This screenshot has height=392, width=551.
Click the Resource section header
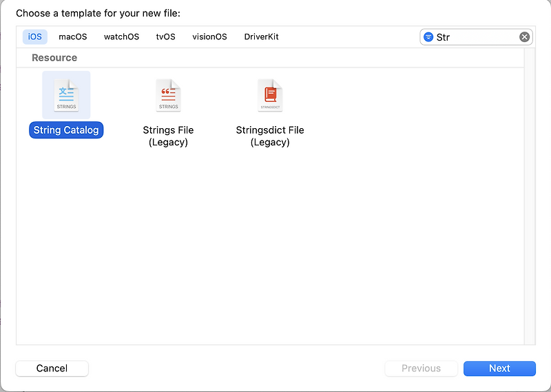pos(54,58)
